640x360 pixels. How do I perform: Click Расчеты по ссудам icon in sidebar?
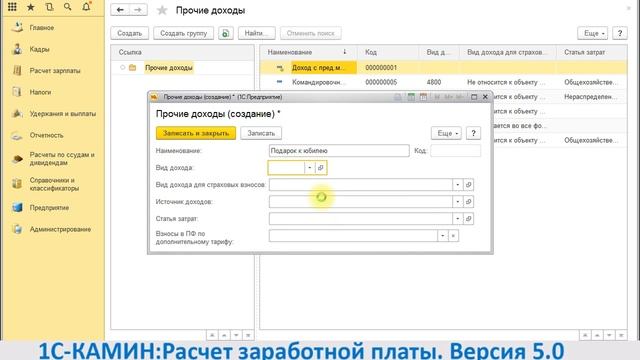[17, 159]
